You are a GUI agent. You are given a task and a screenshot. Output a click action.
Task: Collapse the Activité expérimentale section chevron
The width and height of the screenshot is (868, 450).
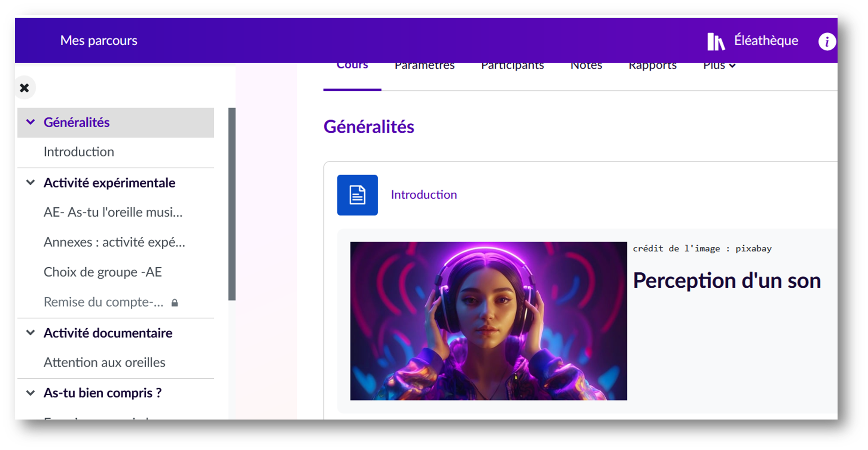pyautogui.click(x=30, y=183)
